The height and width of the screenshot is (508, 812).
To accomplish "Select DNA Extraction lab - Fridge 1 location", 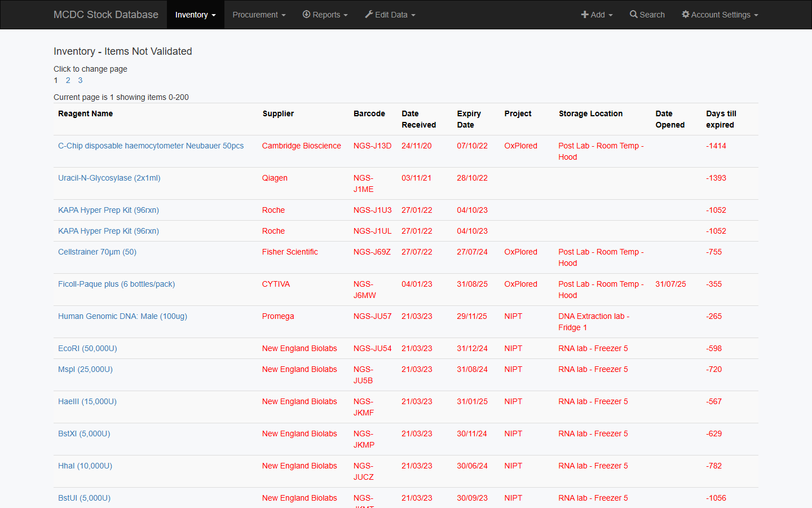I will tap(594, 322).
